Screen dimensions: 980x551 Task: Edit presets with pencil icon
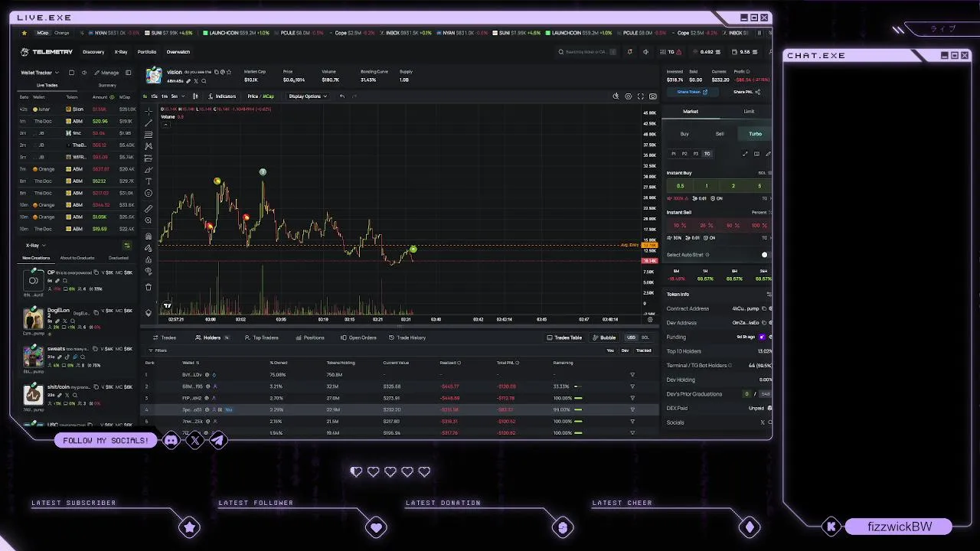[768, 154]
